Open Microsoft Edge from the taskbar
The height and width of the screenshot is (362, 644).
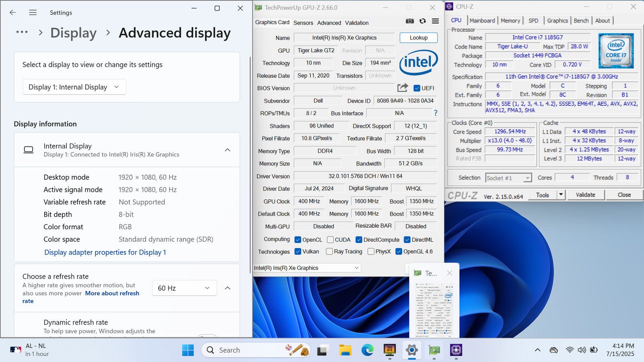pyautogui.click(x=367, y=350)
